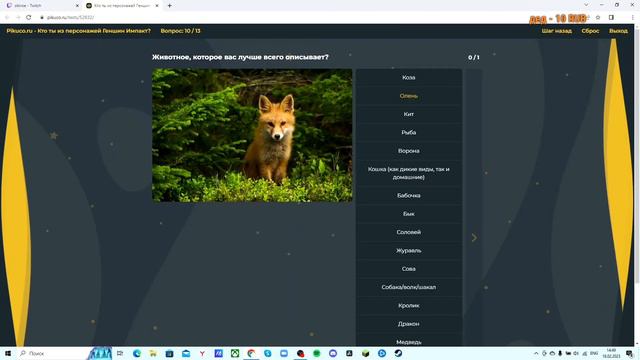Launch Microsoft Edge from the taskbar
640x360 pixels.
(137, 353)
